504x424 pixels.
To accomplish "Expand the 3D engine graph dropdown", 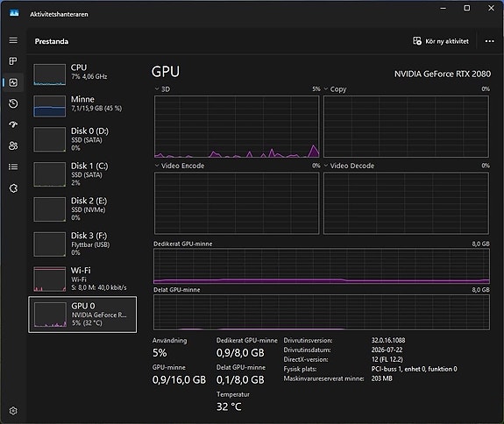I will [x=157, y=89].
